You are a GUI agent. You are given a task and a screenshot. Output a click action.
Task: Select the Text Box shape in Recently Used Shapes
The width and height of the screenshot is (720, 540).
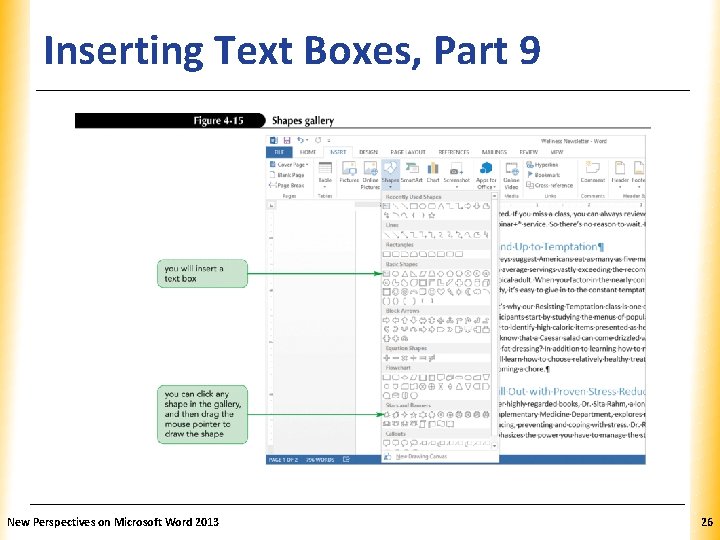(x=386, y=206)
